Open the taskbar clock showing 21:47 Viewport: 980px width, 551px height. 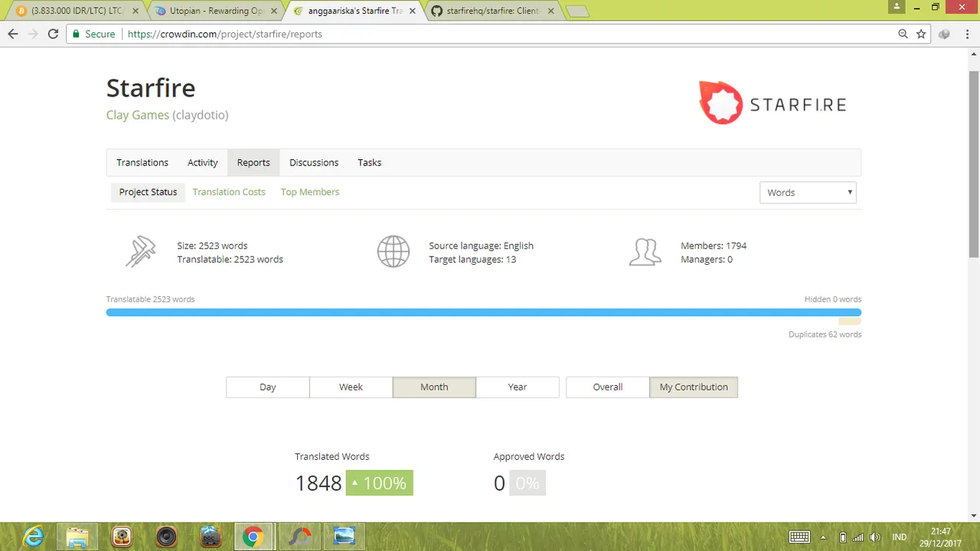point(941,536)
